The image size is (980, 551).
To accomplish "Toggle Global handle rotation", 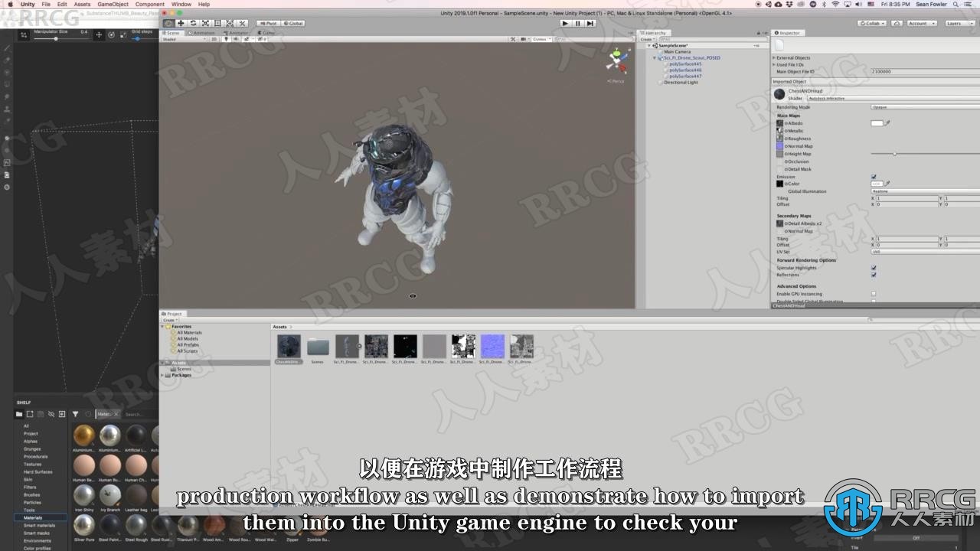I will 293,23.
